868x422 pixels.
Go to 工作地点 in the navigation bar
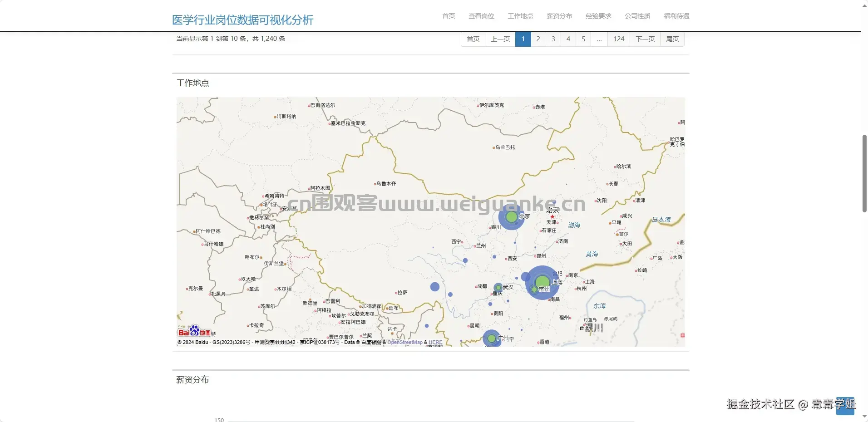(x=520, y=16)
